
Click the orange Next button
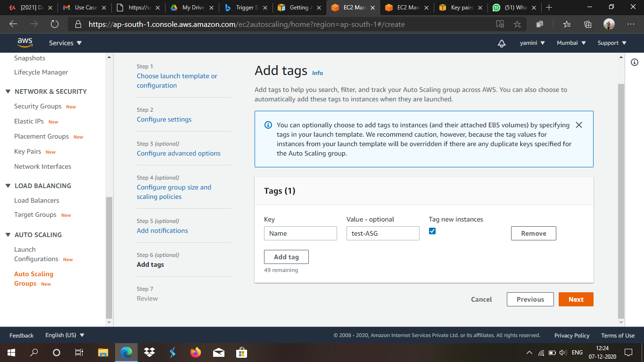[576, 299]
